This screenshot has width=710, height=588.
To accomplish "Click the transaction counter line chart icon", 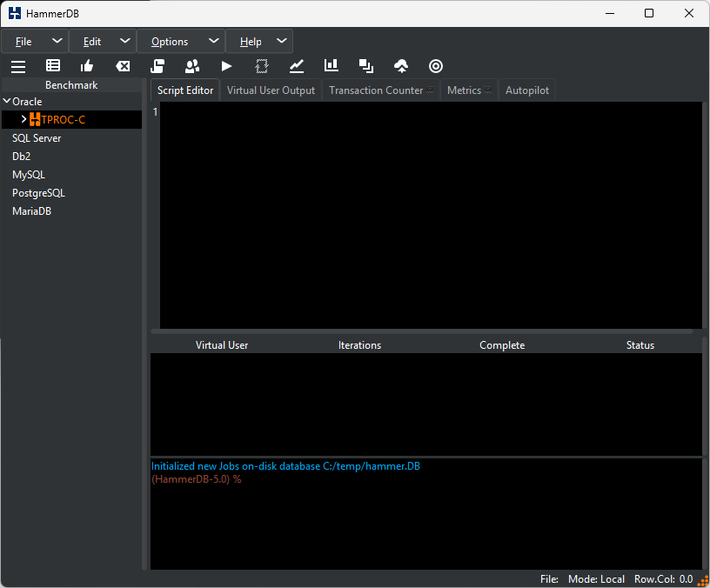I will 297,66.
